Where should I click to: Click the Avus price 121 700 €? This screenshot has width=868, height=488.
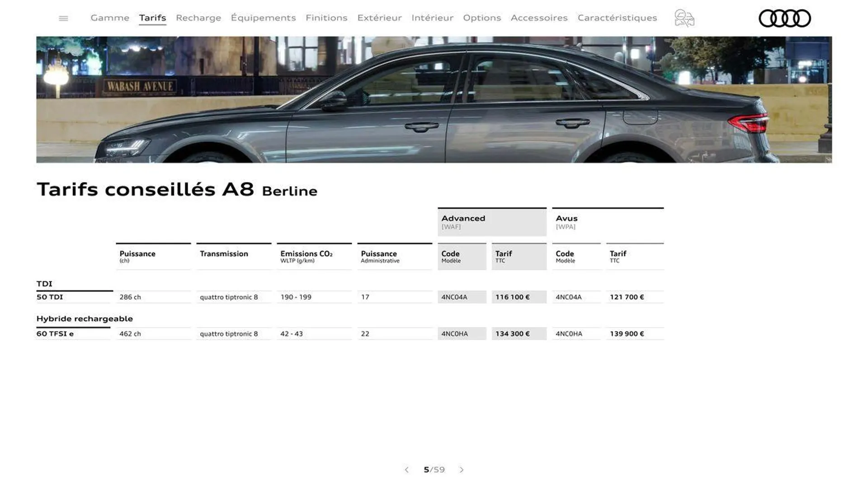coord(627,297)
